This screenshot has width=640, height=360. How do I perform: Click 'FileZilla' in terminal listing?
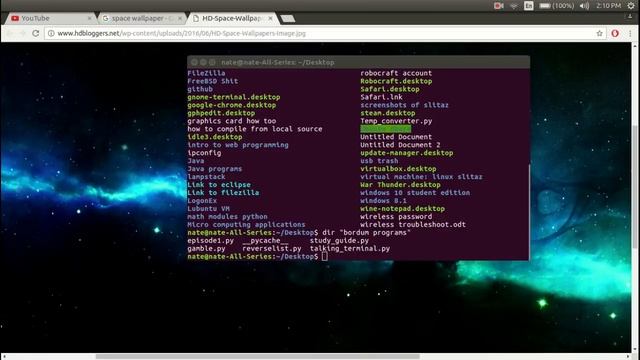pyautogui.click(x=206, y=73)
